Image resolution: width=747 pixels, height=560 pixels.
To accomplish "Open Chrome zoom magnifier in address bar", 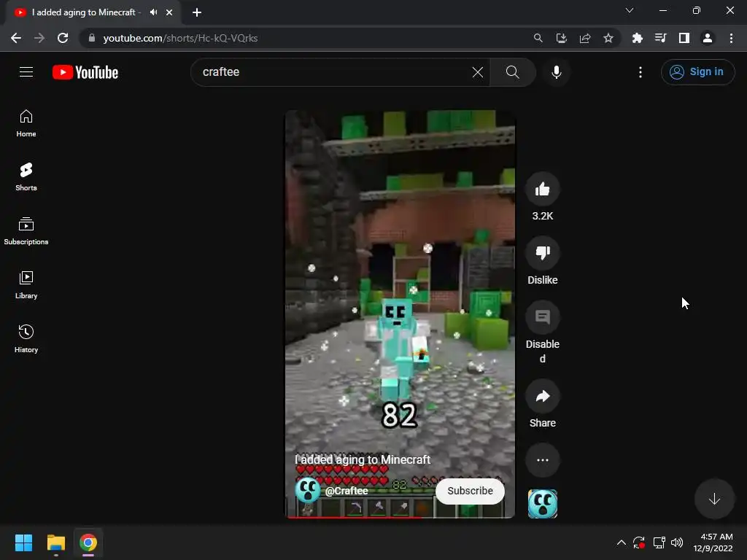I will (538, 38).
